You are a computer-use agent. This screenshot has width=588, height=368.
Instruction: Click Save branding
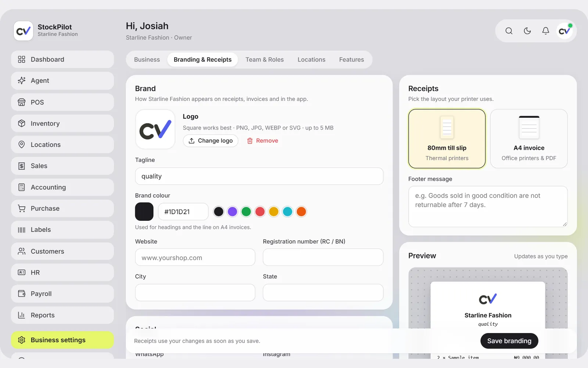509,341
